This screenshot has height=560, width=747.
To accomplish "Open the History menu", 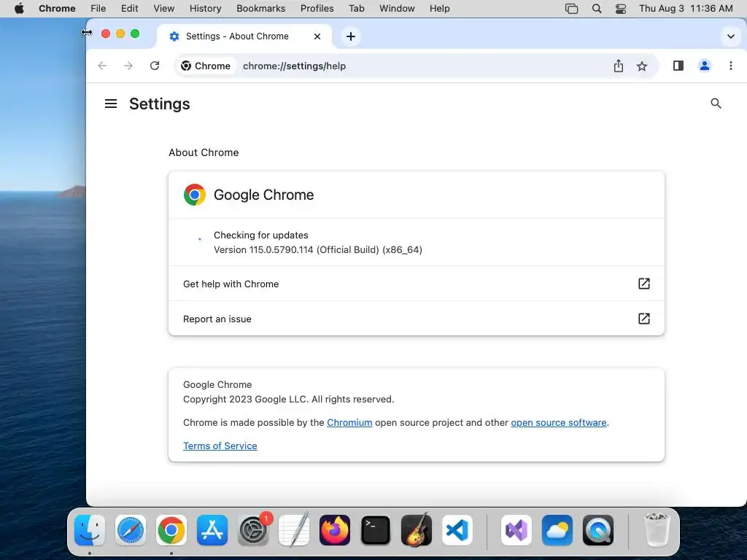I will click(205, 9).
